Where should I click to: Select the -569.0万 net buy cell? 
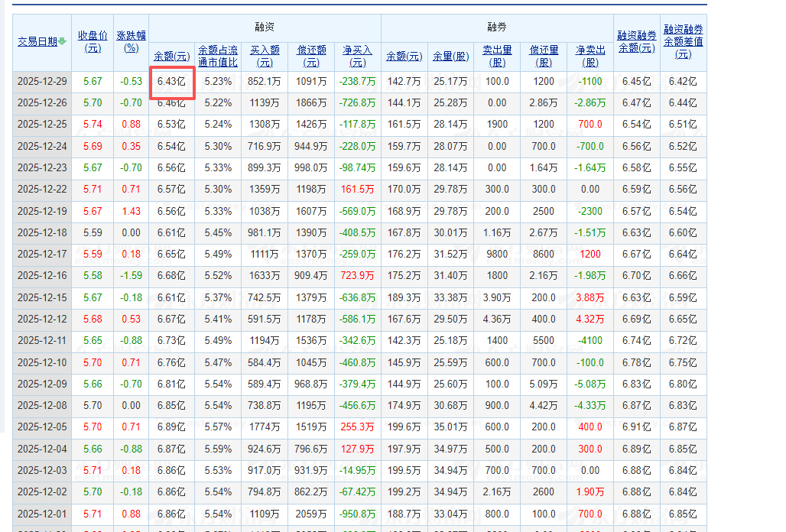357,212
